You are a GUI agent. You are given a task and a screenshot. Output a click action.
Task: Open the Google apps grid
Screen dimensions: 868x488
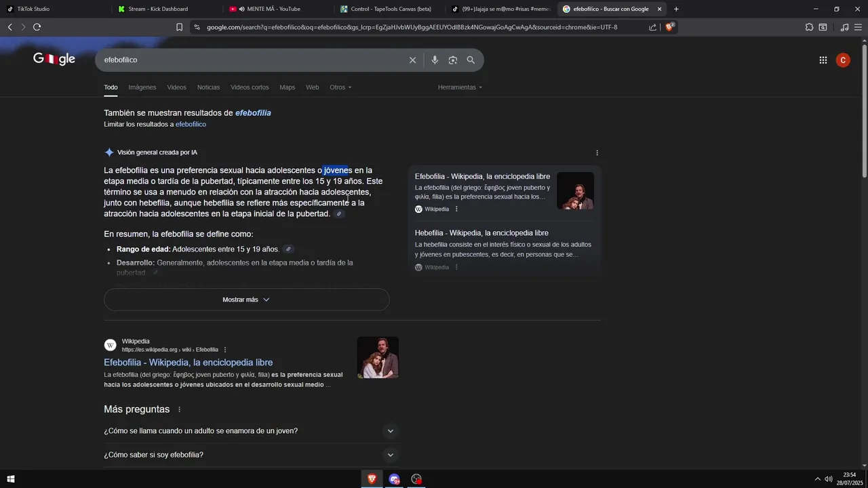823,60
